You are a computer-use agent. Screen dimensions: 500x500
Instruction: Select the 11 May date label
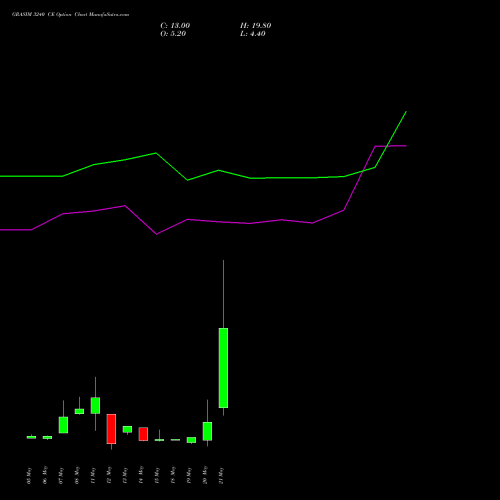coord(93,475)
